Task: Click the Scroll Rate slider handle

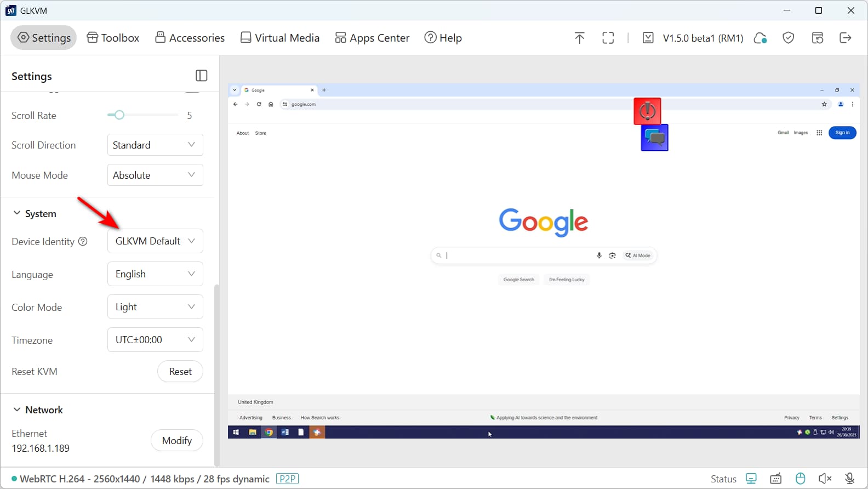Action: [x=119, y=115]
